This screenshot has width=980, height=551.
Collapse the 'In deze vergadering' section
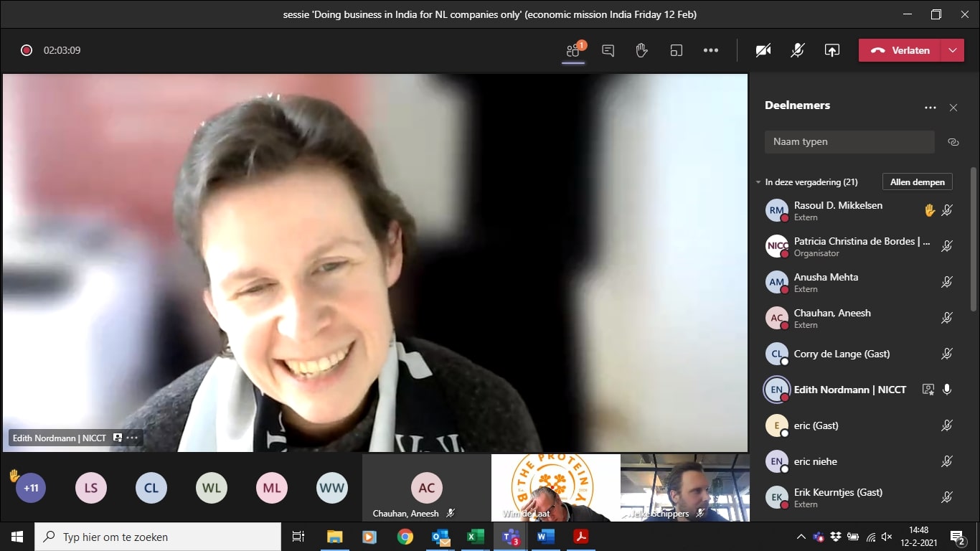(758, 182)
